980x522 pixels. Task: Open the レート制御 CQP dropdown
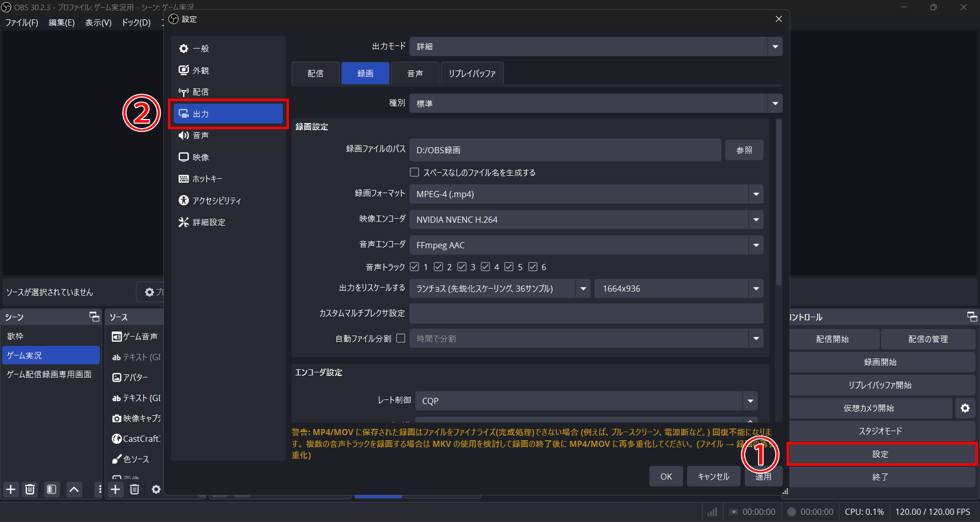pyautogui.click(x=586, y=401)
